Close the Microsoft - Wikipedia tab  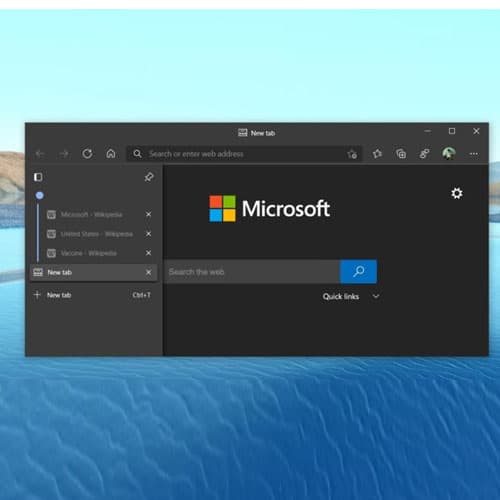pyautogui.click(x=149, y=214)
